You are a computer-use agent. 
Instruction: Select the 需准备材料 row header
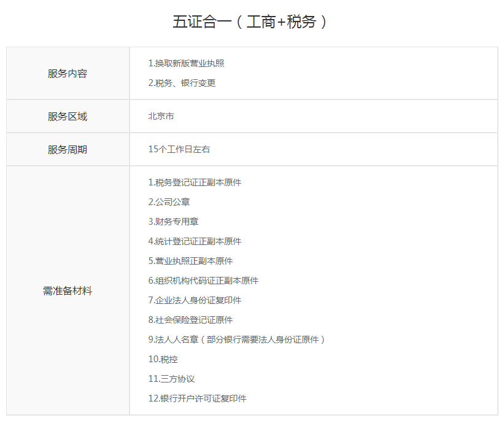pyautogui.click(x=68, y=290)
